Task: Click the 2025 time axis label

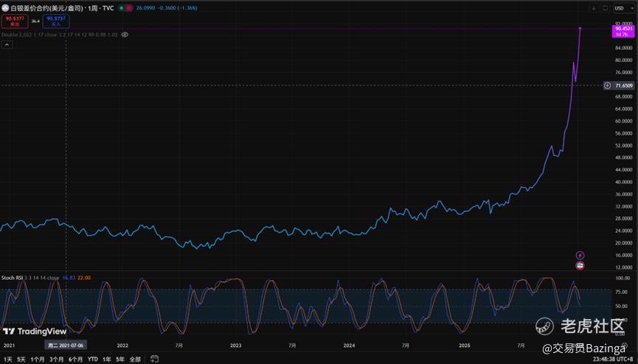Action: click(464, 346)
